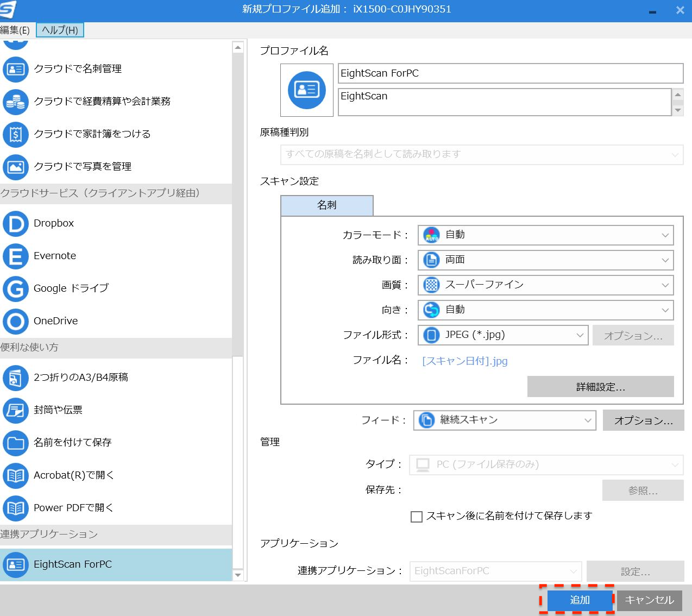Viewport: 692px width, 616px height.
Task: Click the 両面 scanning side icon
Action: (x=431, y=260)
